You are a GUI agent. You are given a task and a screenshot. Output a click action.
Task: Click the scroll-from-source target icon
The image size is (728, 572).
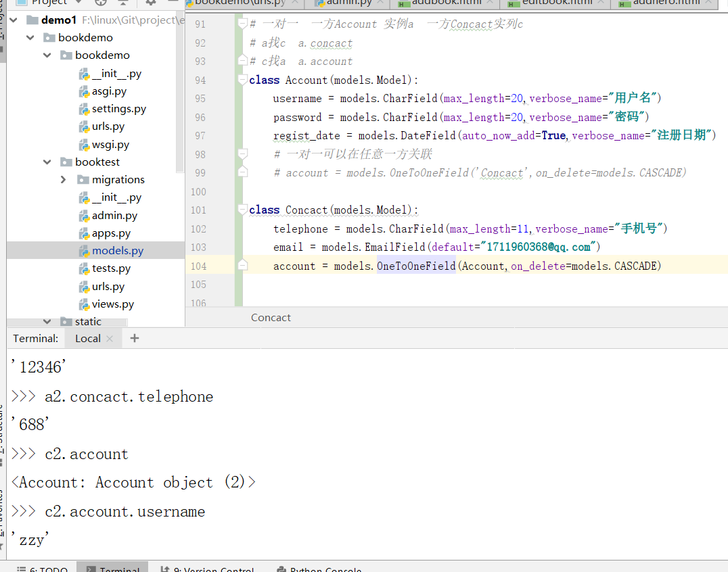point(101,2)
